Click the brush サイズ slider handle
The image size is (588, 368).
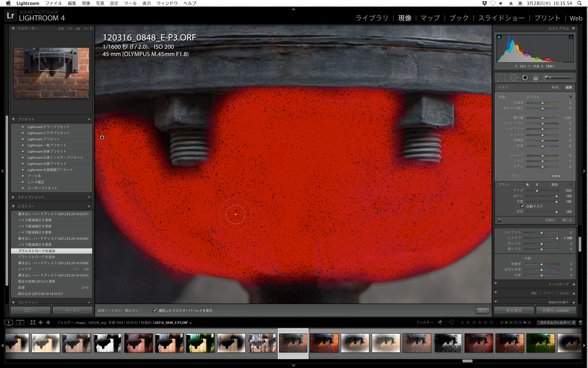point(537,191)
